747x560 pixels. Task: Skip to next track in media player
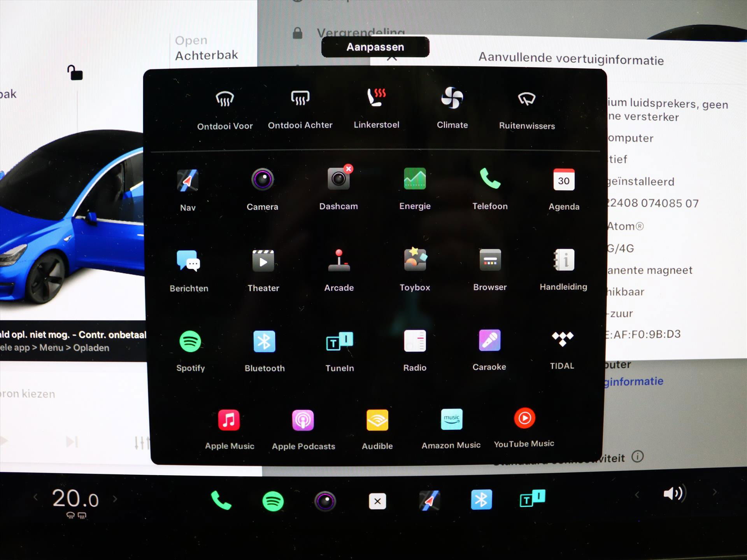(72, 442)
